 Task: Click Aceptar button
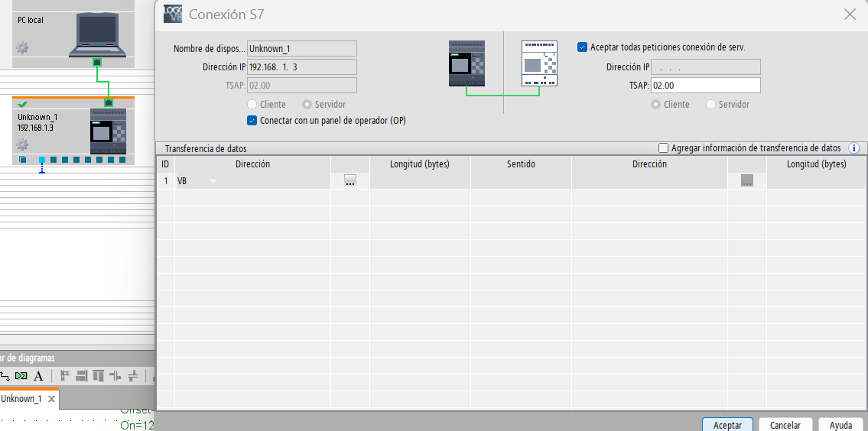[x=727, y=424]
